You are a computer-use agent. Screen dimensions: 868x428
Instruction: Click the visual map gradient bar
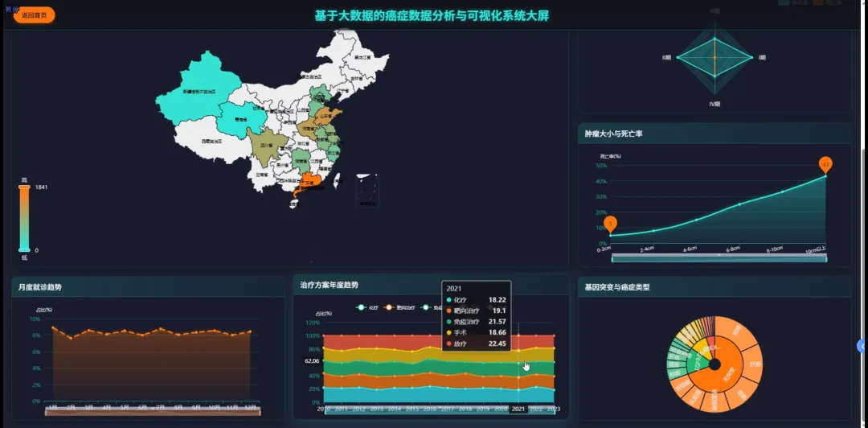click(x=24, y=219)
